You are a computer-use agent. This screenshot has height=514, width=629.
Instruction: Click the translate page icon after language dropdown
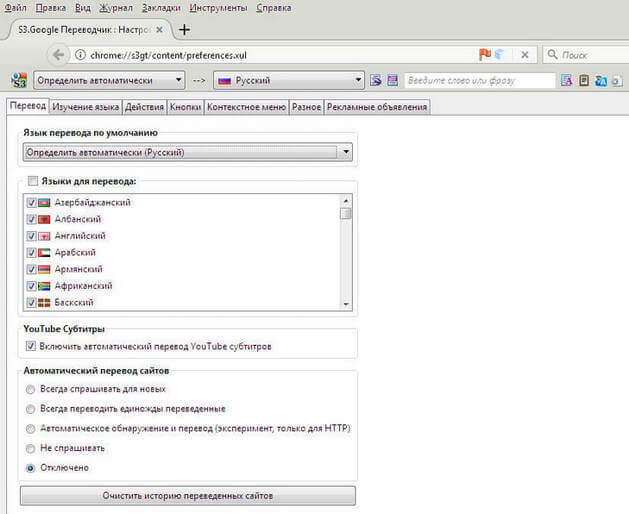(x=376, y=80)
